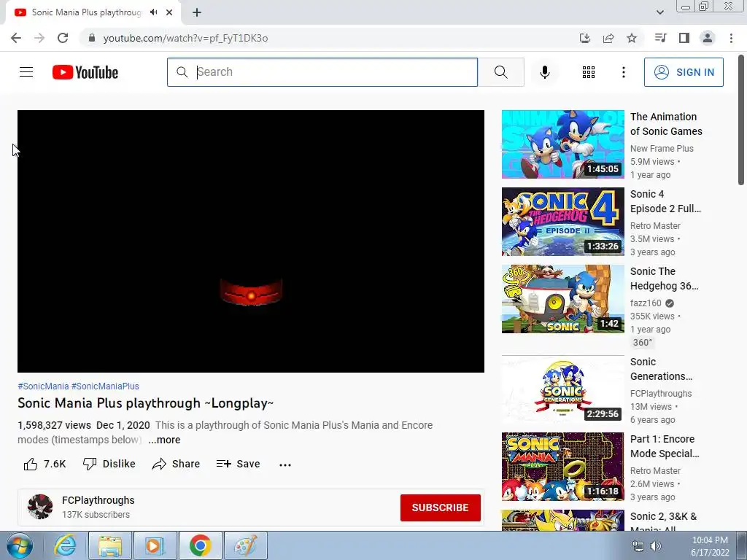
Task: Open Chrome three-dot menu
Action: coord(731,38)
